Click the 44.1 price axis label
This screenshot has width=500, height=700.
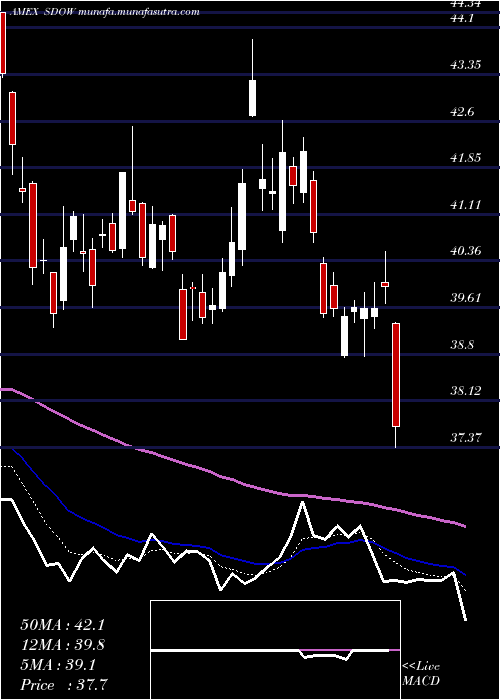[462, 19]
